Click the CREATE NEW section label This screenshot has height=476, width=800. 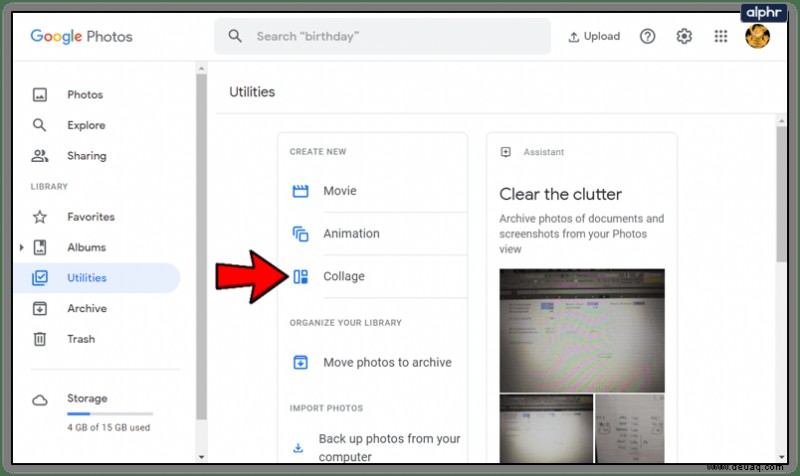(x=318, y=152)
